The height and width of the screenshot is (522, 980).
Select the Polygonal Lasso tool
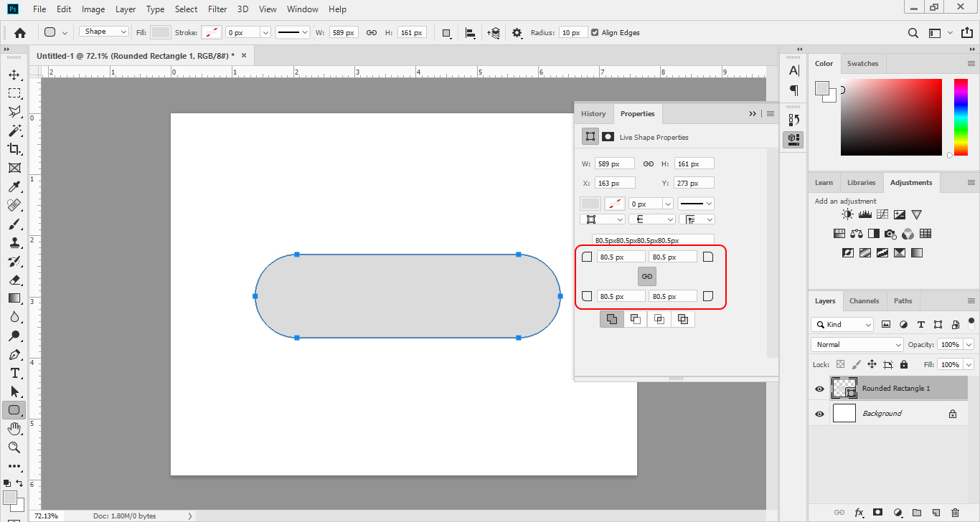(14, 112)
